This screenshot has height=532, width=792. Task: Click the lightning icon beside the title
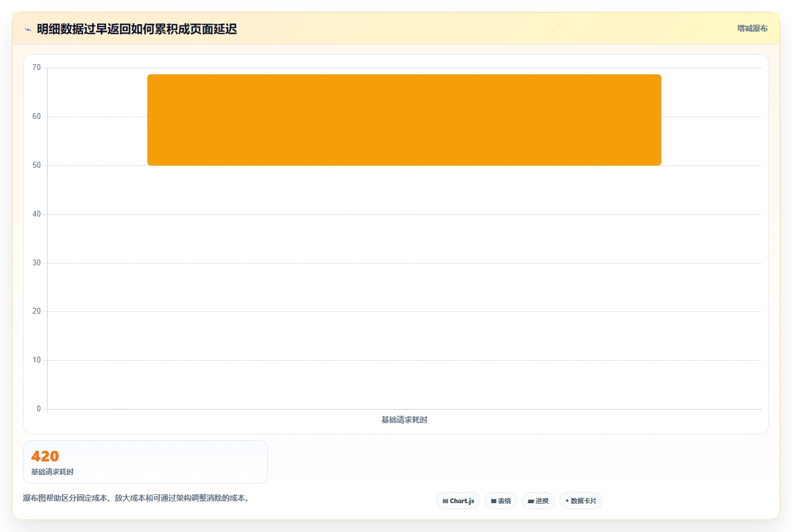28,29
